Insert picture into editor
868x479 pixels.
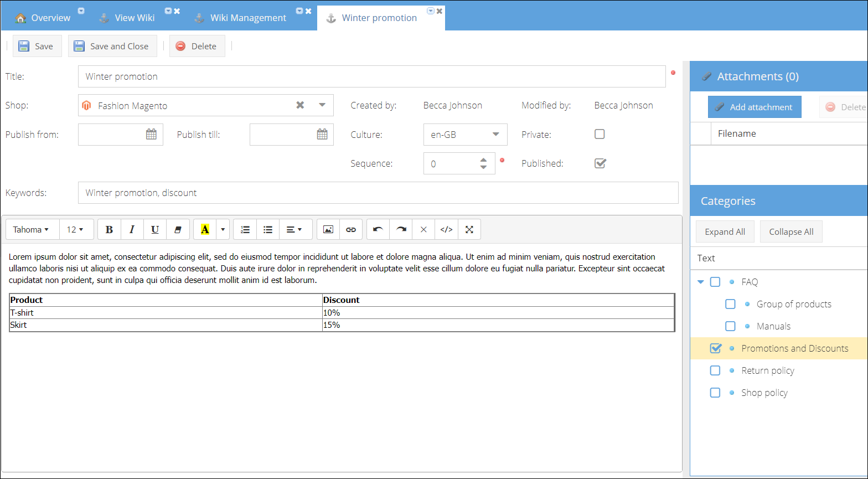(328, 229)
